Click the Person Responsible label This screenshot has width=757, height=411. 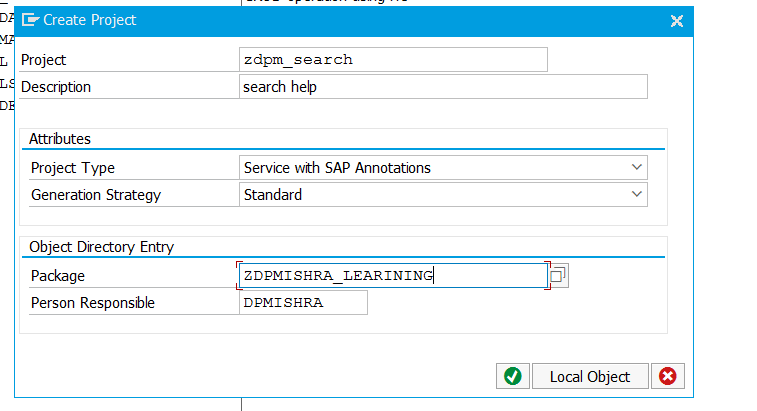tap(93, 303)
